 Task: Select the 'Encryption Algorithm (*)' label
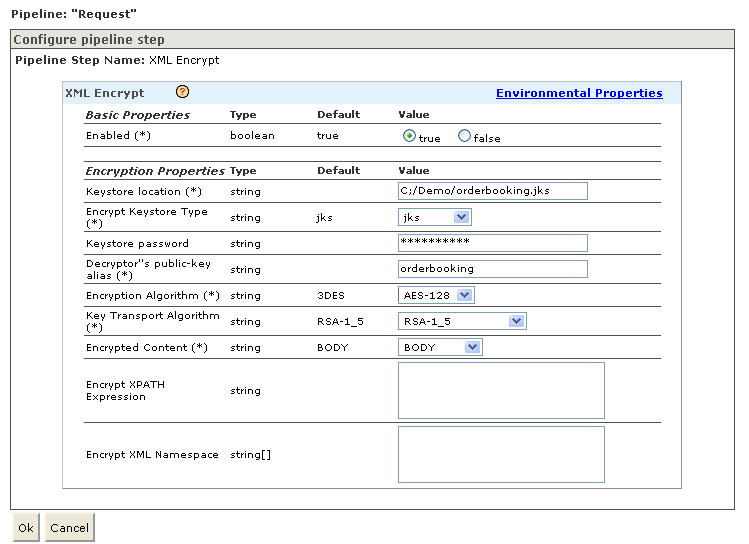point(153,296)
